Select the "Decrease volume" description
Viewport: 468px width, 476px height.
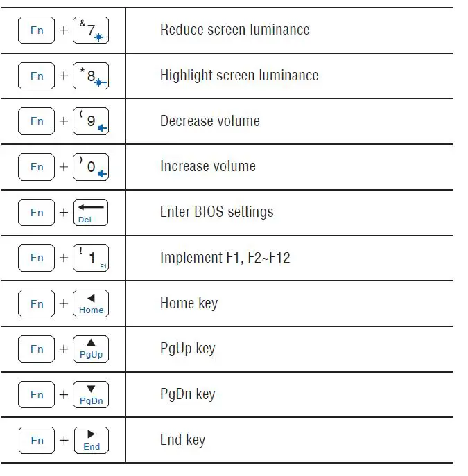[209, 121]
